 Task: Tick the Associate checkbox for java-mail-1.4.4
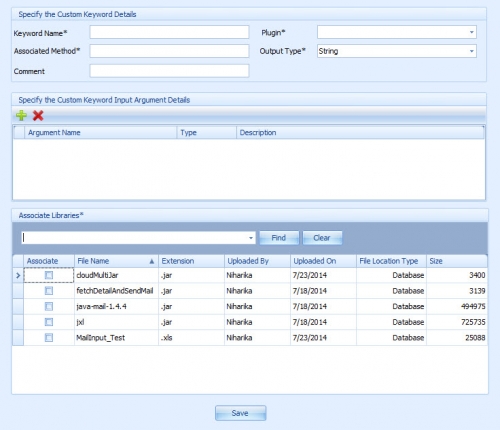pos(49,306)
